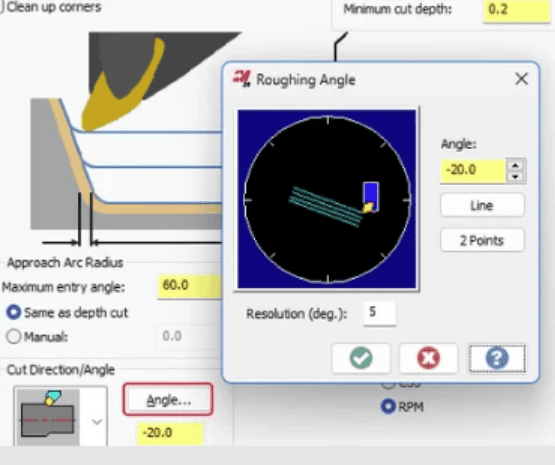555x465 pixels.
Task: Open help via blue question mark button
Action: pos(497,358)
